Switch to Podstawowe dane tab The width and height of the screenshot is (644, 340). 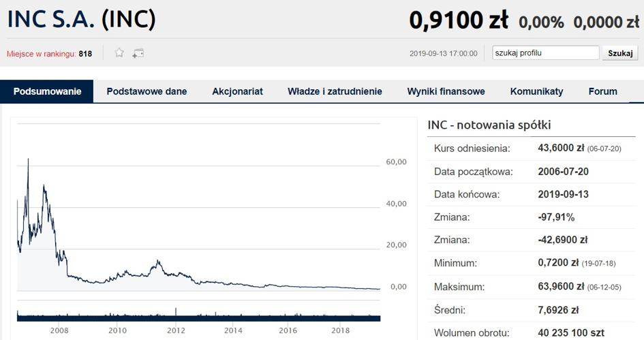[147, 91]
